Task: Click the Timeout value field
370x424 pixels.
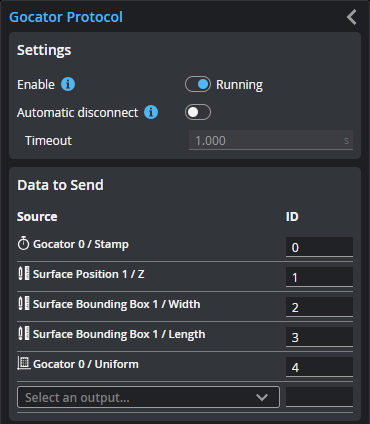Action: [271, 140]
